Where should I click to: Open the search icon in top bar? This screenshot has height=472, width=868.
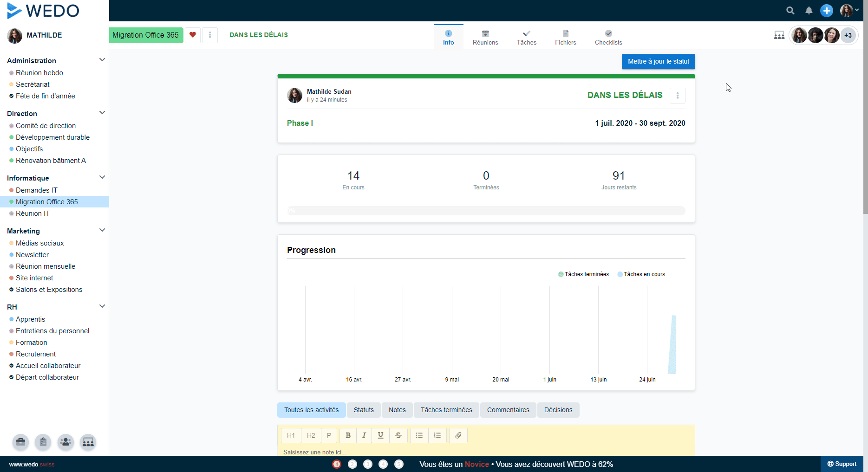(790, 11)
